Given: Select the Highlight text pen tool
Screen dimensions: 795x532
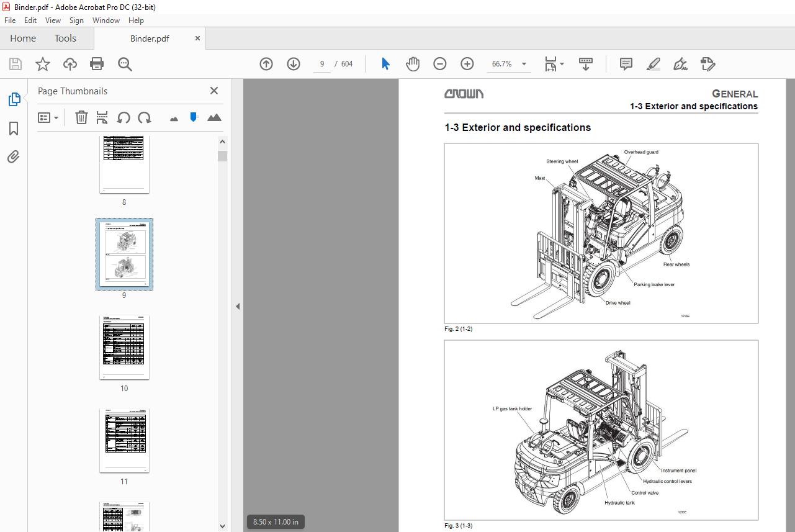Looking at the screenshot, I should tap(653, 64).
